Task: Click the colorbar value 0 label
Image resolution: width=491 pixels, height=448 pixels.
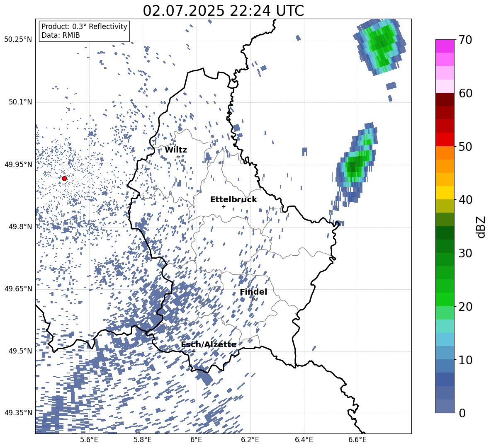Action: [x=462, y=413]
